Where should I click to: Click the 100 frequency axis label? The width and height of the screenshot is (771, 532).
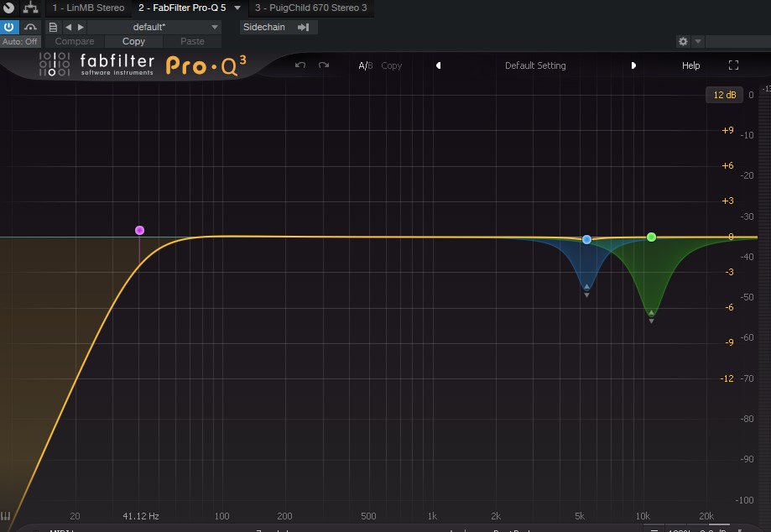coord(221,516)
